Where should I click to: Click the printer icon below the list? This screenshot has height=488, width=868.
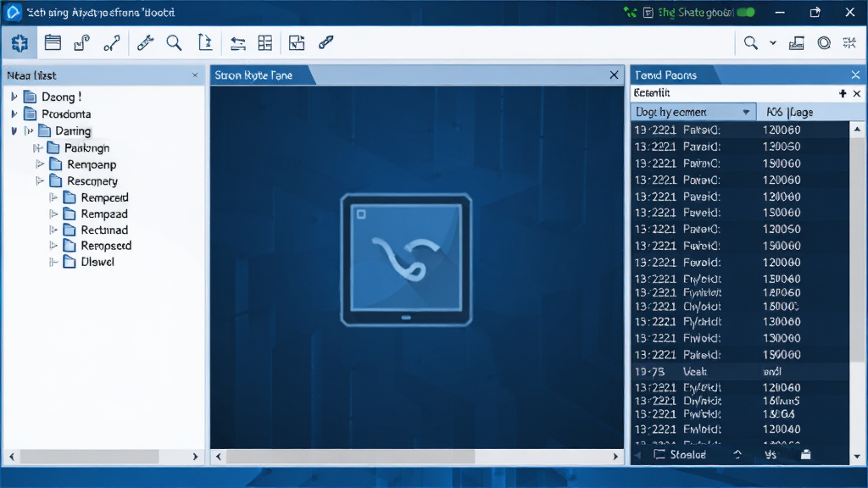tap(806, 454)
